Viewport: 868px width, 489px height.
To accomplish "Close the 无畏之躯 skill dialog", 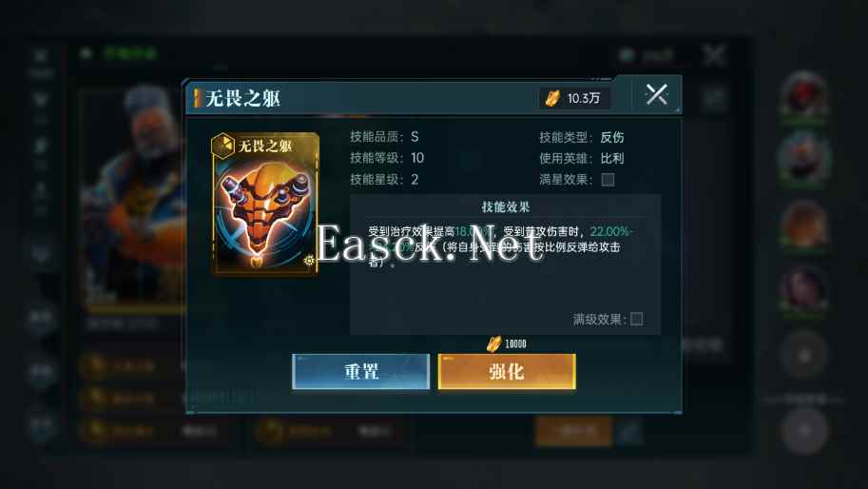I will pyautogui.click(x=657, y=95).
